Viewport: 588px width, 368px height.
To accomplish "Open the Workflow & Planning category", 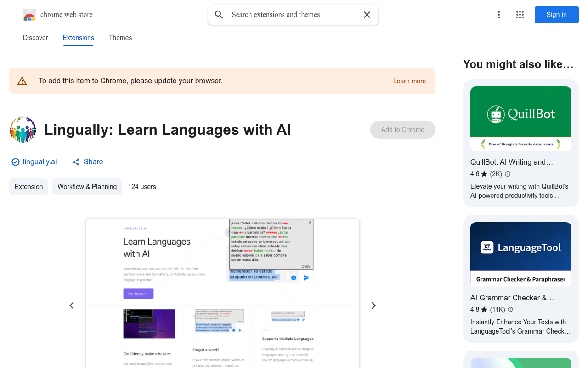I will click(87, 187).
